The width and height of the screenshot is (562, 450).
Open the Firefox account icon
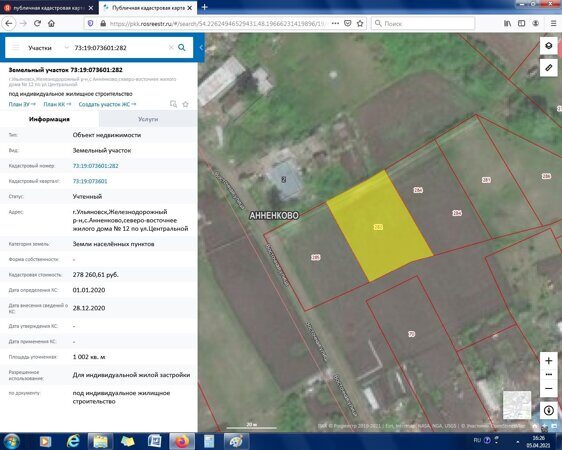click(x=535, y=23)
